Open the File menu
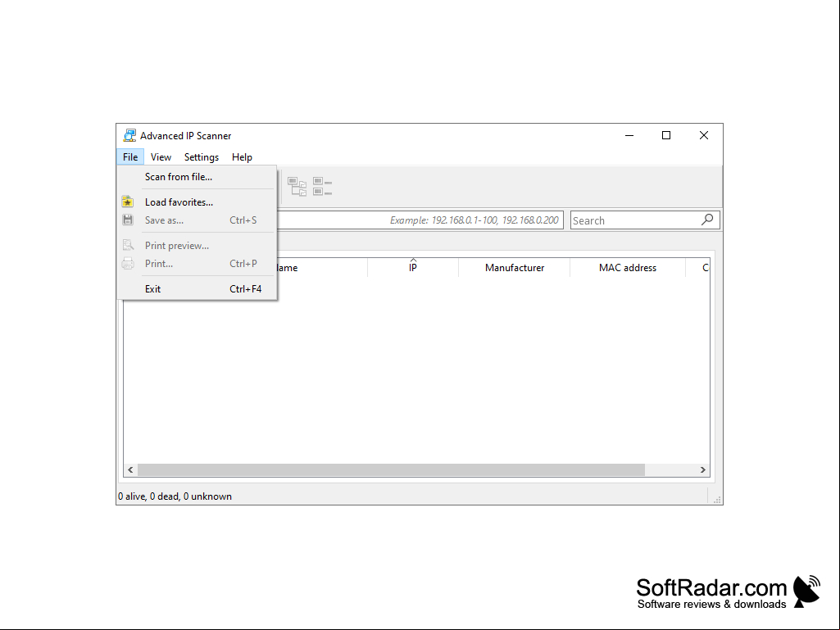Screen dimensions: 840x630 click(x=130, y=157)
